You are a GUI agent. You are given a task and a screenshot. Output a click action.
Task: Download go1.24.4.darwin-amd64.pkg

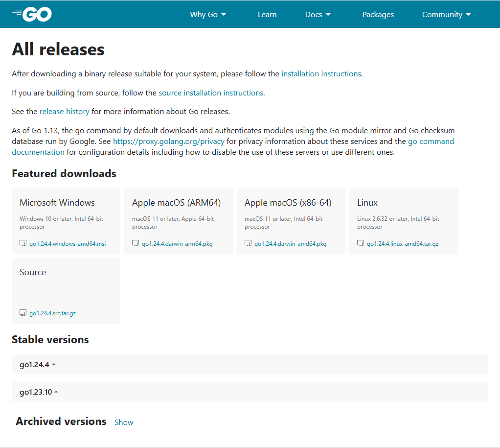291,244
